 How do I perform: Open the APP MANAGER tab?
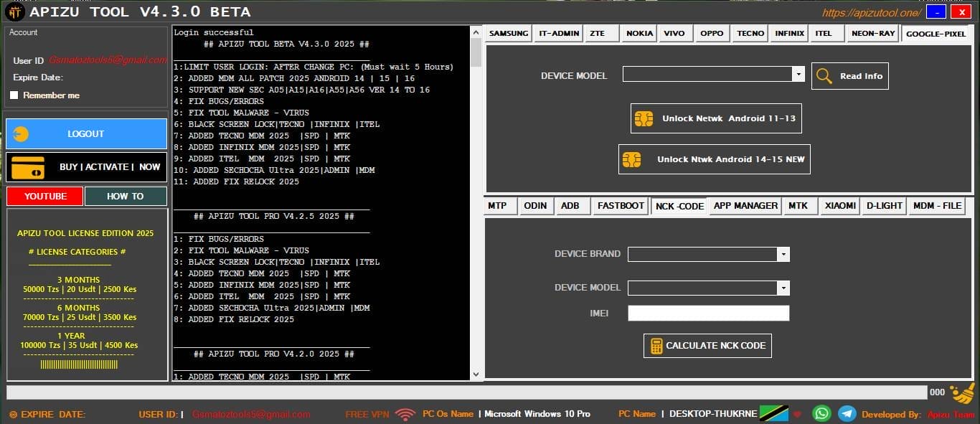pos(745,206)
